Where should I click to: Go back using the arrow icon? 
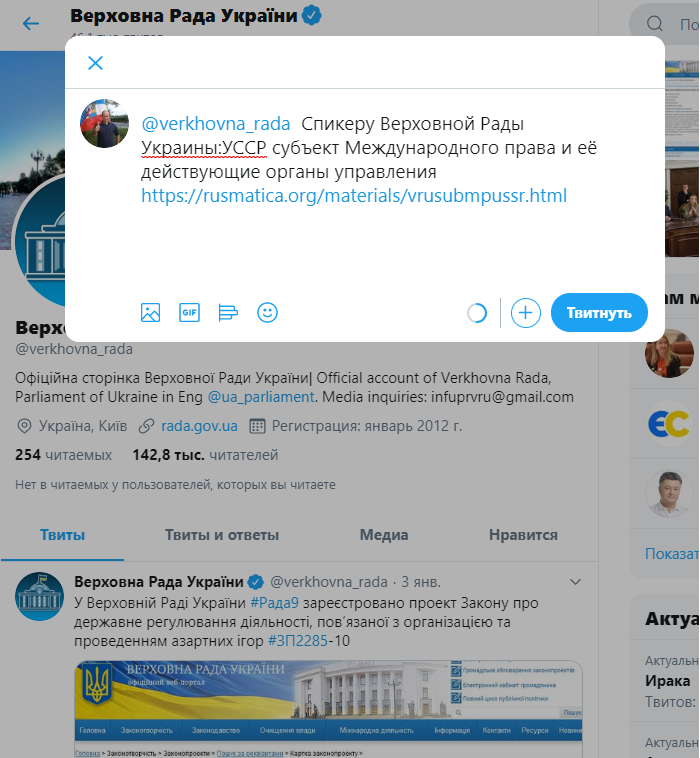click(x=31, y=23)
